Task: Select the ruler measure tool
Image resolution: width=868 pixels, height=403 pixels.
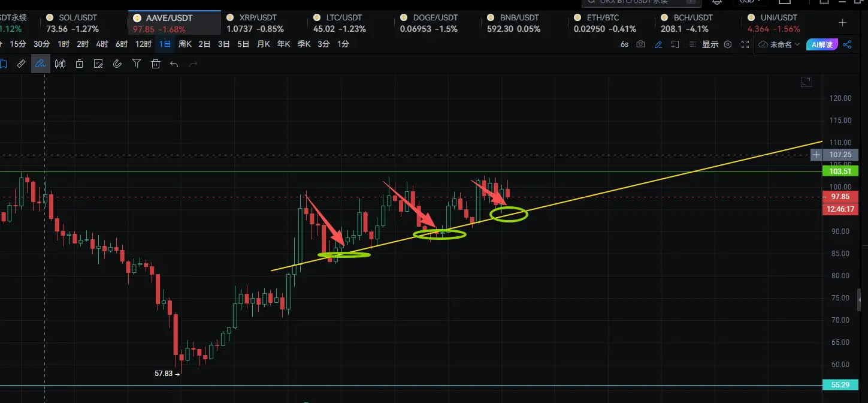Action: click(21, 64)
